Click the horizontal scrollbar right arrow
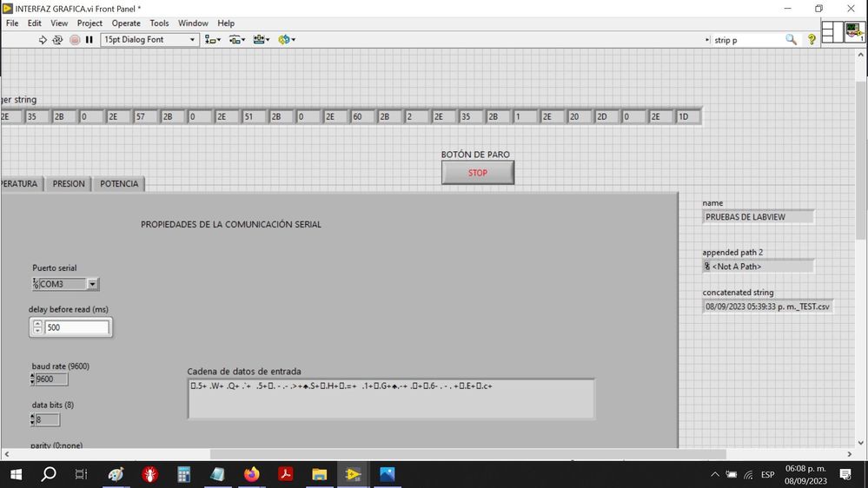 850,454
